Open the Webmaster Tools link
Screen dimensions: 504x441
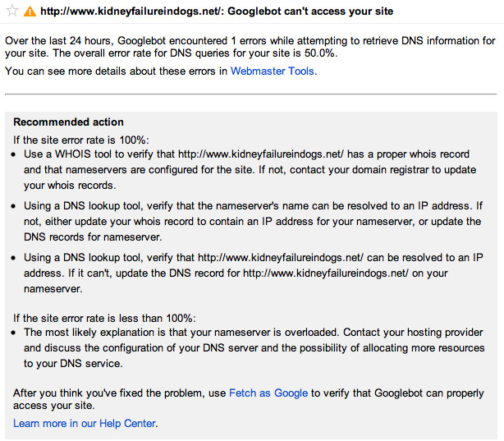point(273,71)
